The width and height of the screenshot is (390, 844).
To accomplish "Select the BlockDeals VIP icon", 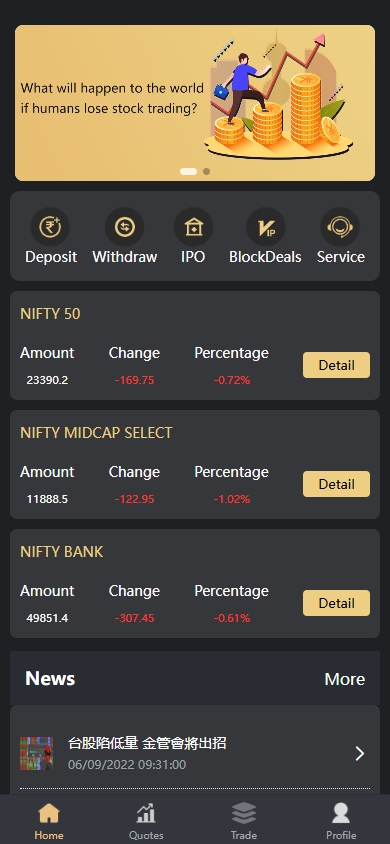I will pos(266,227).
